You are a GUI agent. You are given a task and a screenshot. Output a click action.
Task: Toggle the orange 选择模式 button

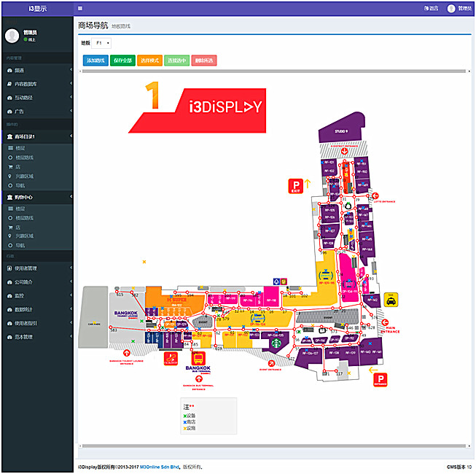pyautogui.click(x=149, y=61)
